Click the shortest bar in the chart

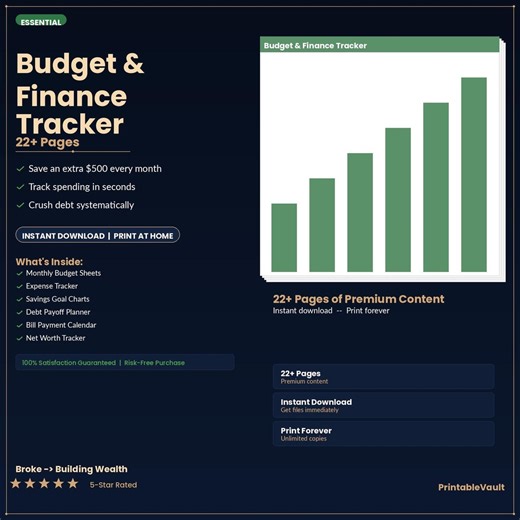(284, 238)
